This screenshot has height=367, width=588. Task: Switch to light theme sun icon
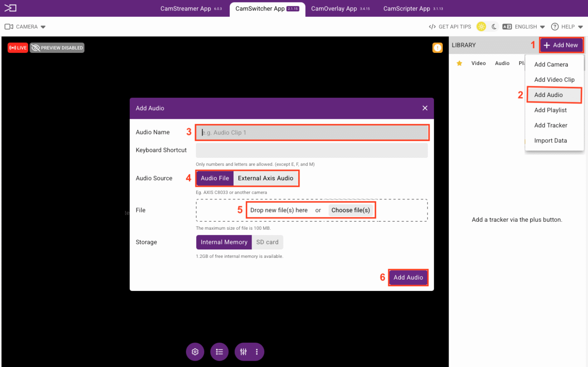(x=481, y=26)
